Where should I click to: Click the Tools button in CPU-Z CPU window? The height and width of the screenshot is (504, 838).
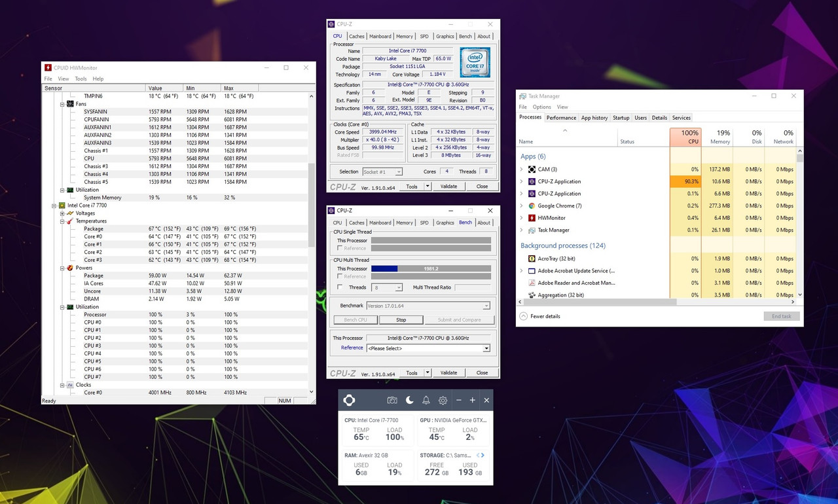411,187
